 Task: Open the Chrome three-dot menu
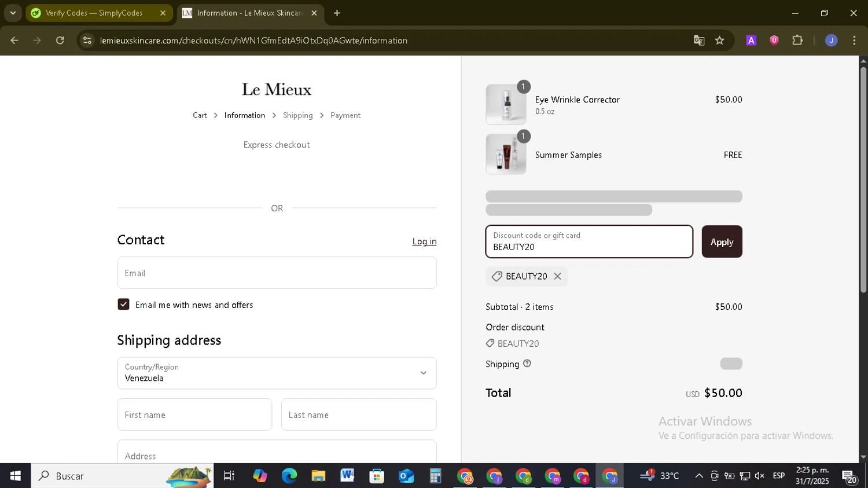(854, 41)
